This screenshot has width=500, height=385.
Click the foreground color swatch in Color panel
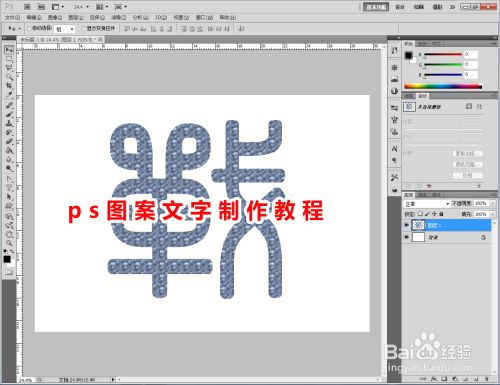coord(408,55)
